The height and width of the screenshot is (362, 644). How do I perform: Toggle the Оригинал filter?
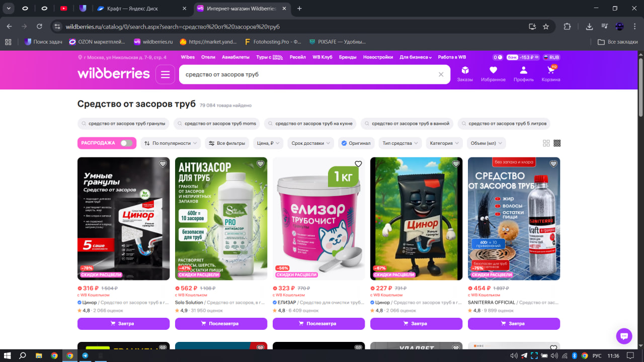[356, 143]
